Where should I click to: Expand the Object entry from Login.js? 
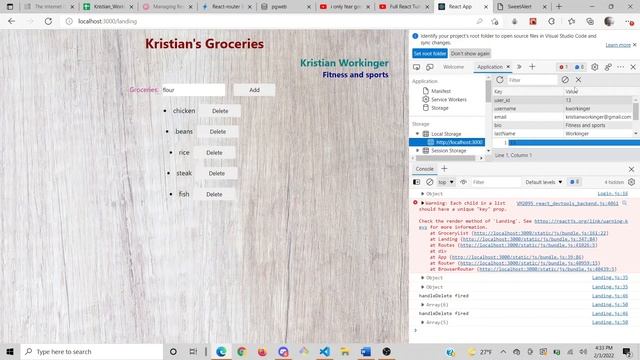coord(422,194)
